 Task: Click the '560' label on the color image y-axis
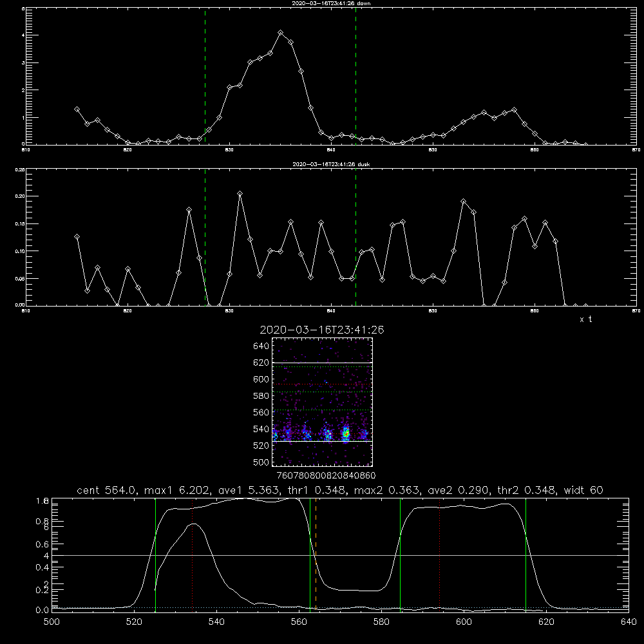(261, 412)
